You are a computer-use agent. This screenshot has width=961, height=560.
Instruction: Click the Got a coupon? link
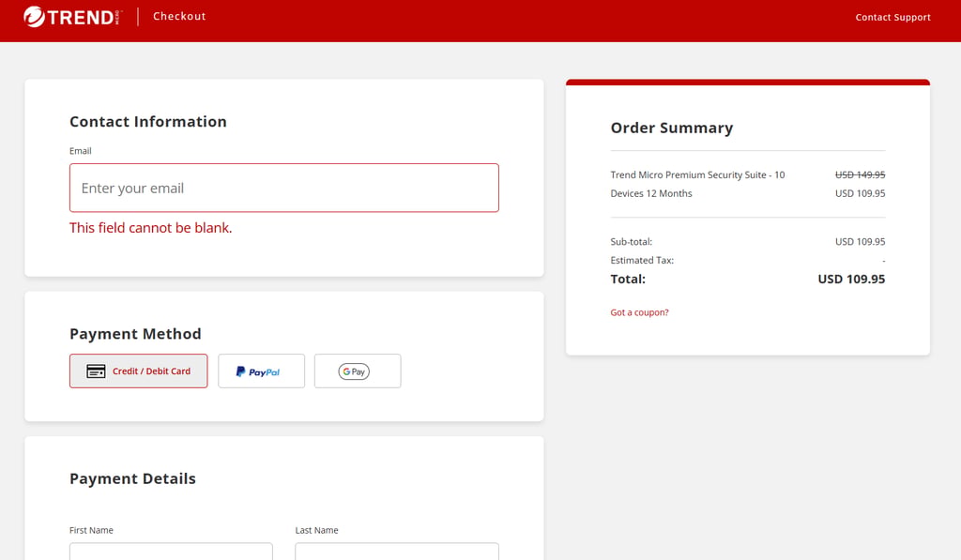(x=639, y=312)
